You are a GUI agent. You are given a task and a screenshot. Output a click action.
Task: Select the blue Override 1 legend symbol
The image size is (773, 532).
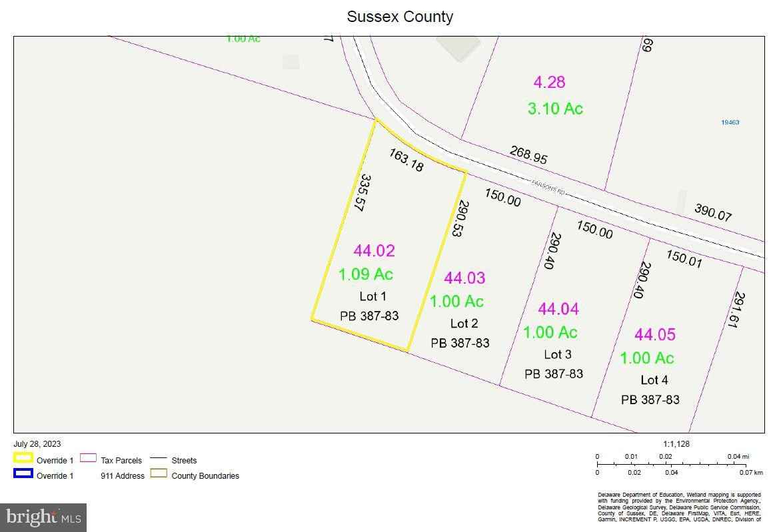click(22, 473)
